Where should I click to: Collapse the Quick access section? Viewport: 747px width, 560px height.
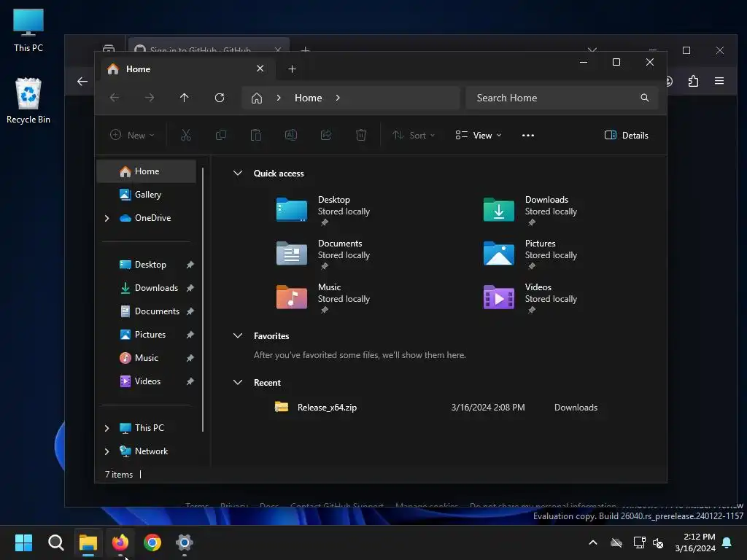238,174
